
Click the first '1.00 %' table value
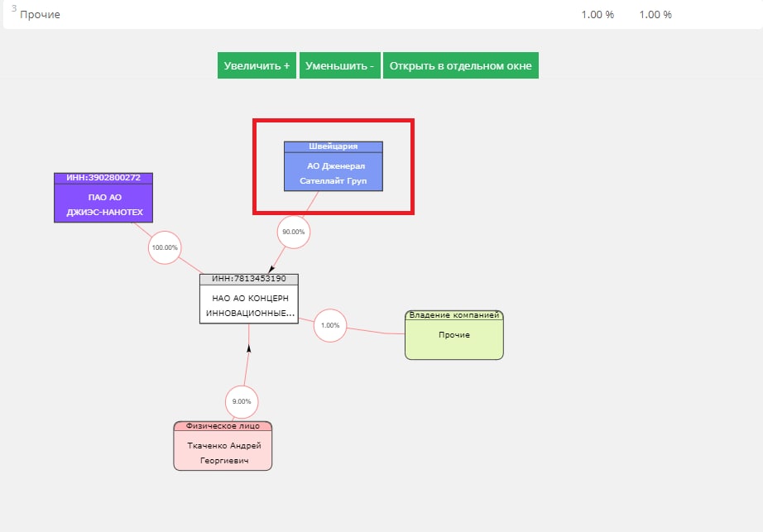(597, 15)
